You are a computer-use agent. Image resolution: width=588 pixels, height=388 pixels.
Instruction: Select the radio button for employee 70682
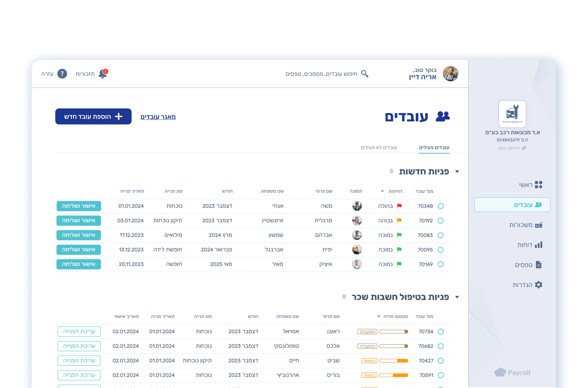tap(441, 346)
